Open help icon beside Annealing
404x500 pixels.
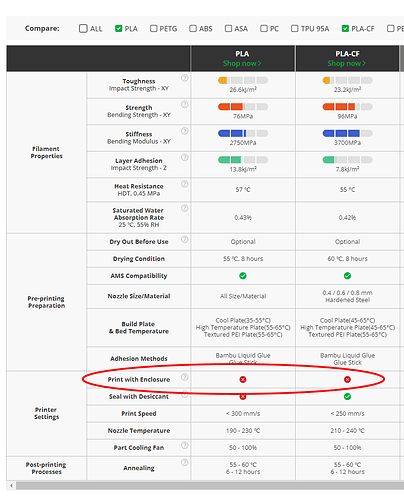[184, 462]
